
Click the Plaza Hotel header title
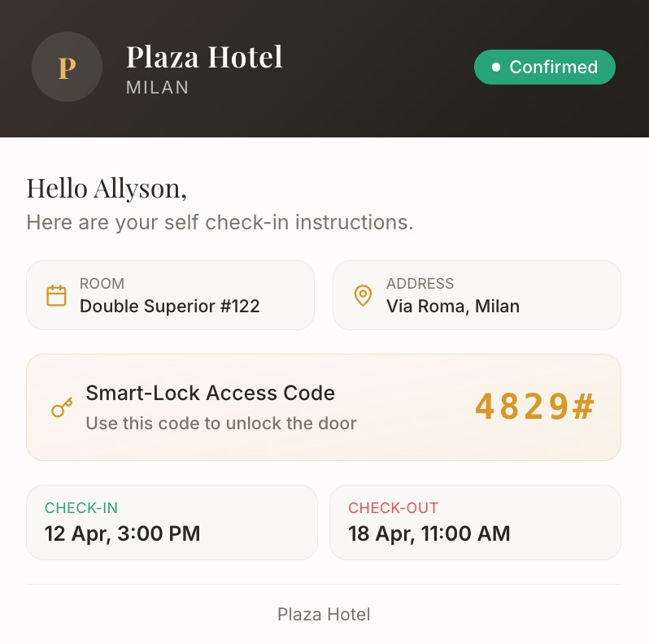[x=204, y=57]
